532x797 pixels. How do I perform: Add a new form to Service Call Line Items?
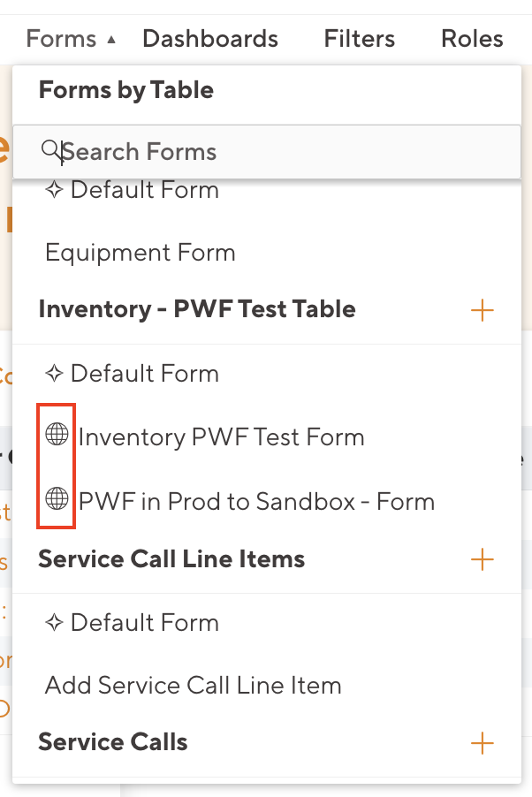point(483,559)
